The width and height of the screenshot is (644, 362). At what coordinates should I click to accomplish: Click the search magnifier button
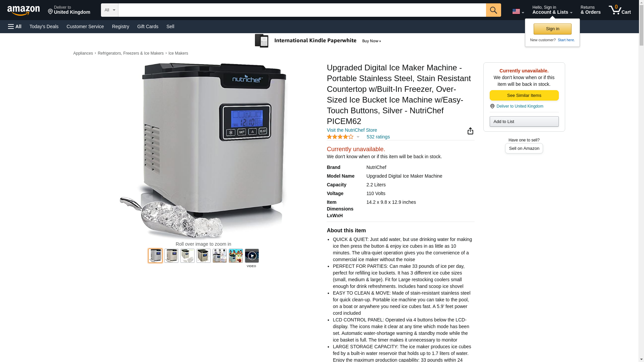point(493,10)
